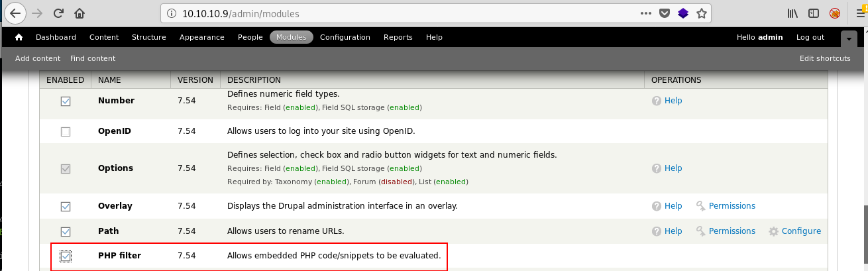Click the greyed Options module checkbox

(x=66, y=168)
